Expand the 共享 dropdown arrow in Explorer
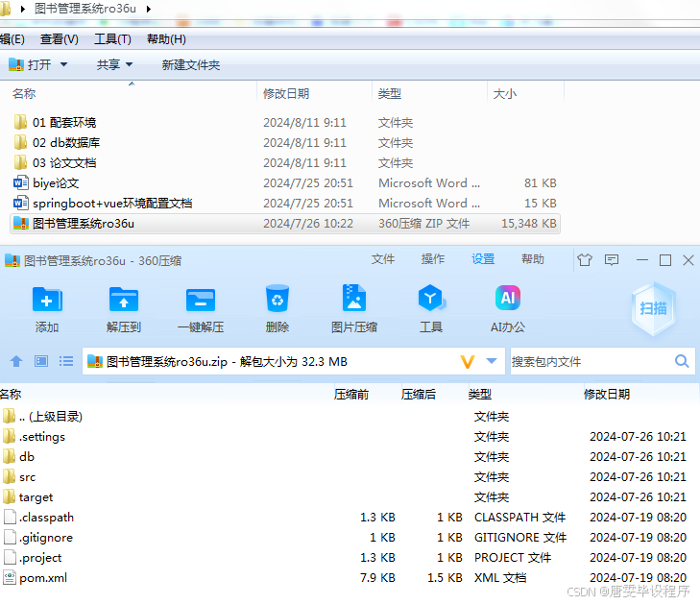 (129, 64)
